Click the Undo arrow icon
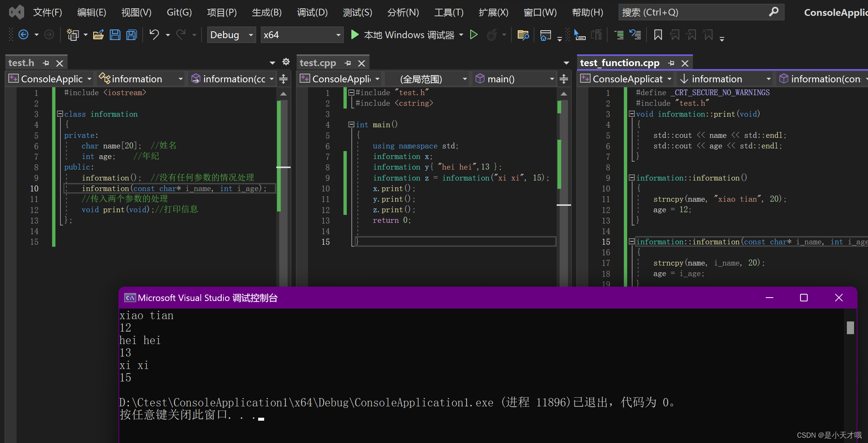Screen dimensions: 868x443 pyautogui.click(x=154, y=35)
